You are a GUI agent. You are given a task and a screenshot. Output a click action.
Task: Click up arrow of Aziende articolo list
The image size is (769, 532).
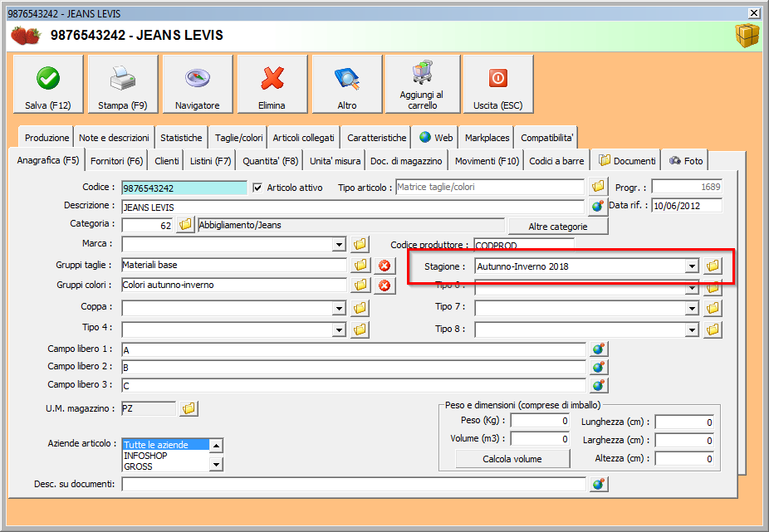tap(216, 445)
